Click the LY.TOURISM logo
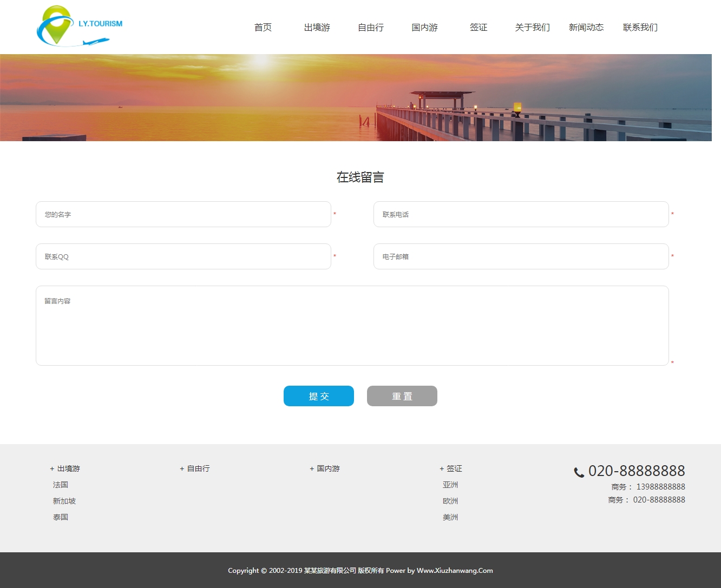The width and height of the screenshot is (721, 588). coord(80,26)
